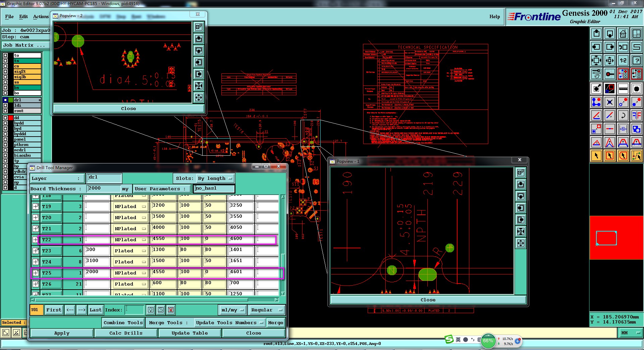Click the lightbulb icon next to Index field

point(151,310)
